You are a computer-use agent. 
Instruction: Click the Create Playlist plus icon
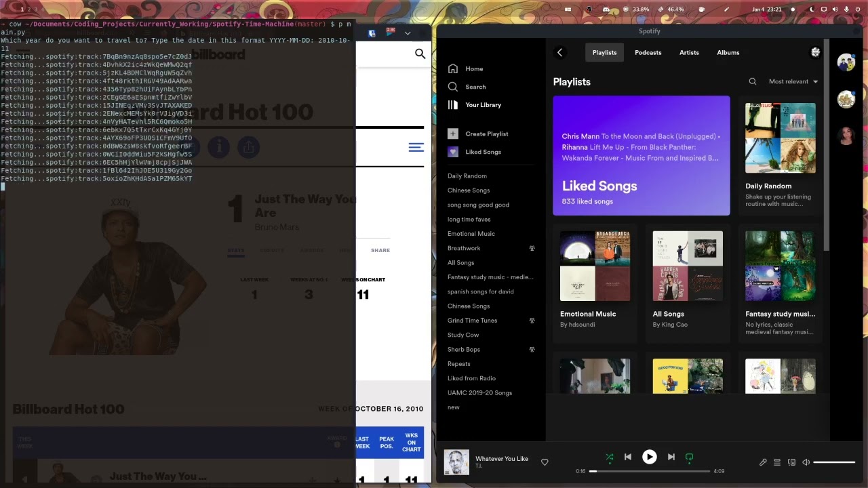[453, 134]
